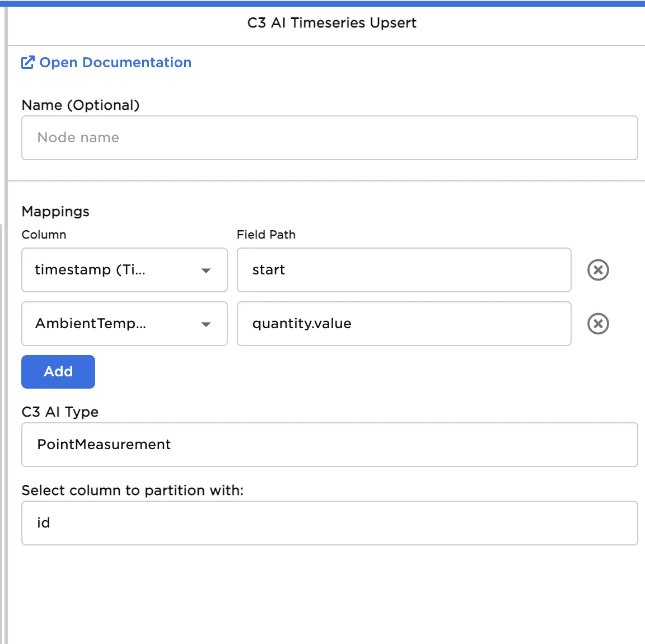
Task: Click the Name (Optional) label
Action: pos(80,105)
